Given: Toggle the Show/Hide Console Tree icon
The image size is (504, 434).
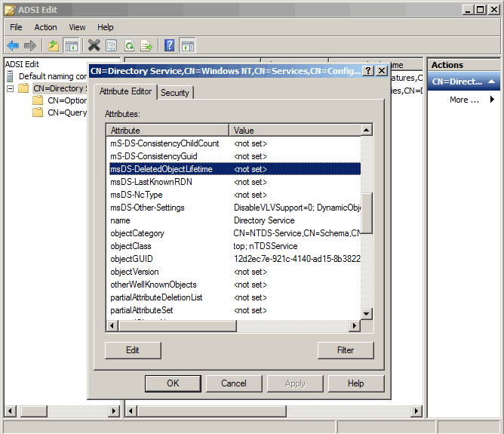Looking at the screenshot, I should (x=72, y=45).
